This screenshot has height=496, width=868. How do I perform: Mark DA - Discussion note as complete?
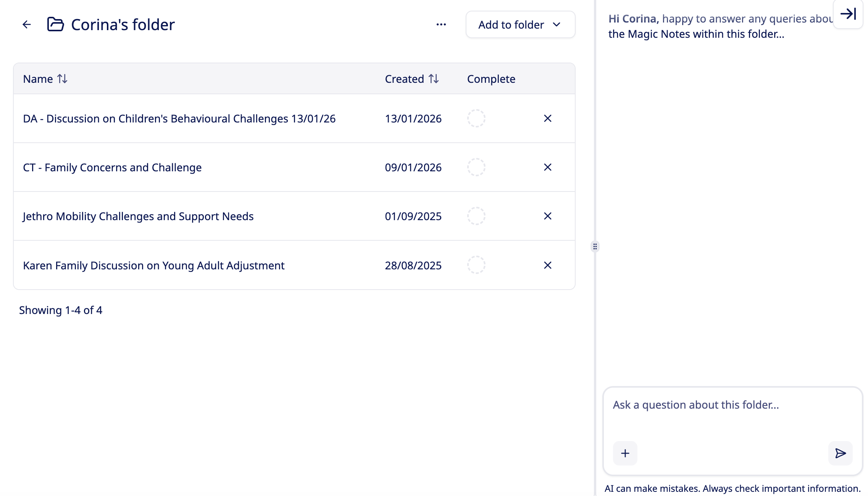tap(476, 119)
